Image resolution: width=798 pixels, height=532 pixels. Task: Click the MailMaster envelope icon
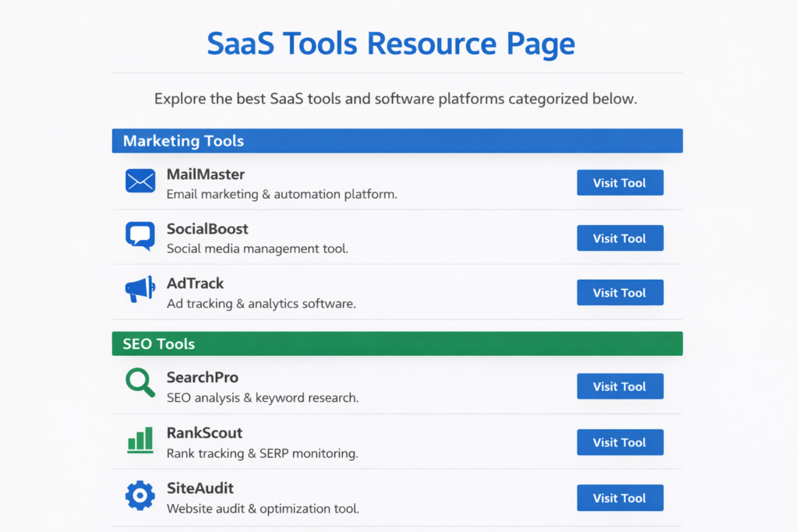[x=140, y=181]
